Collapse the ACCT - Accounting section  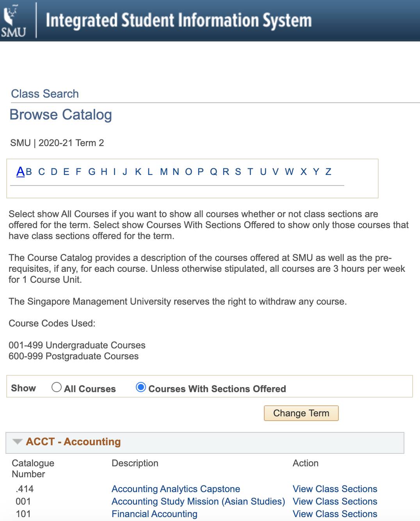17,442
